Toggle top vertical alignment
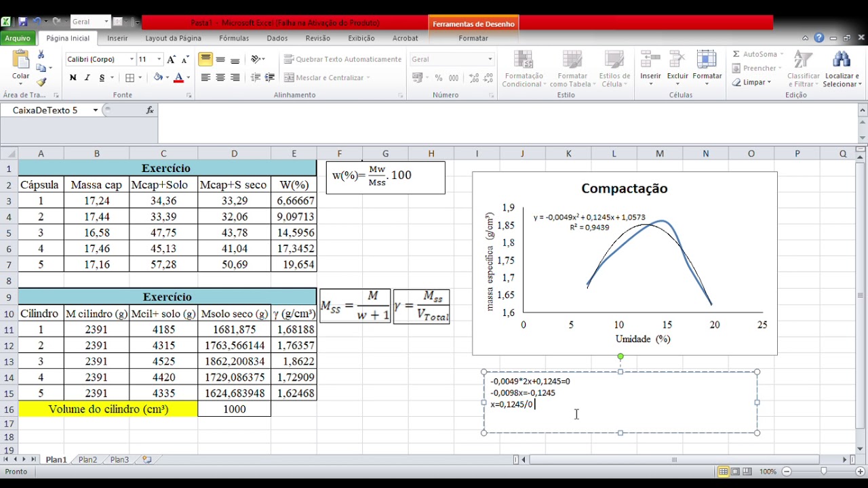The width and height of the screenshot is (868, 488). click(205, 60)
